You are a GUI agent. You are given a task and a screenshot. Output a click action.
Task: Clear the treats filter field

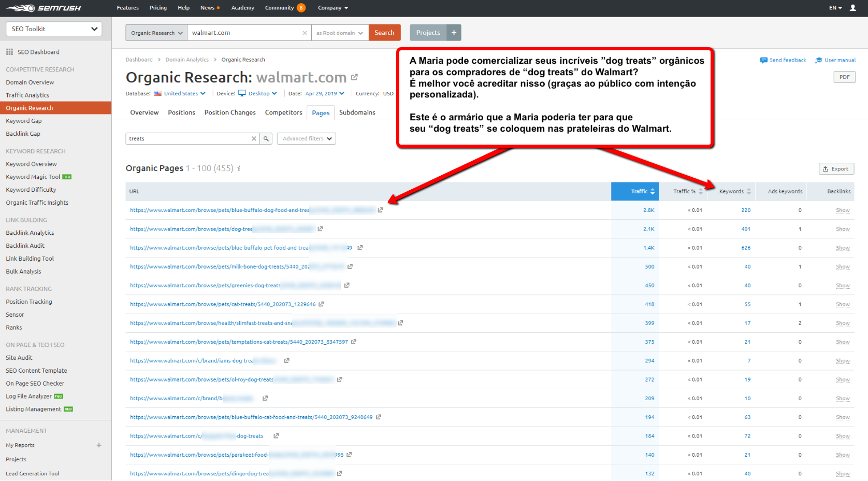(x=254, y=138)
